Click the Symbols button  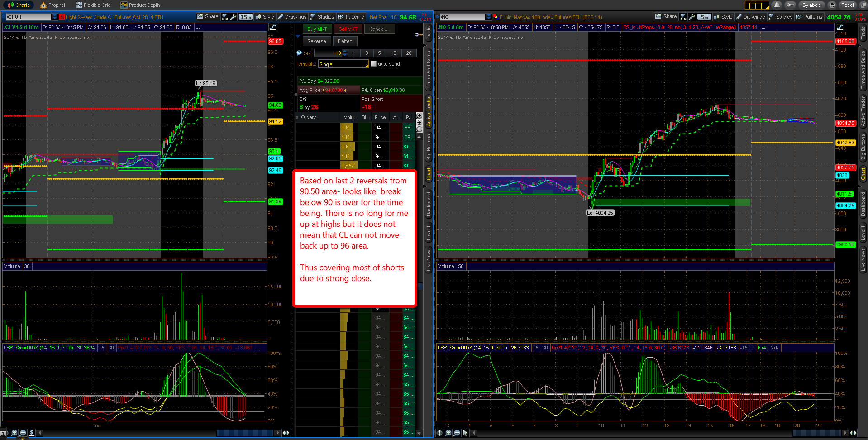(x=811, y=5)
